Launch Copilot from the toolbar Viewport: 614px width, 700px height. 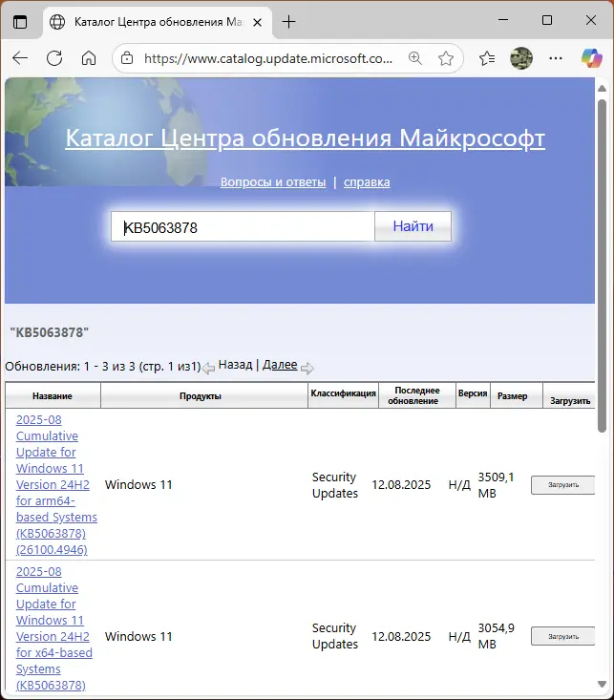click(592, 58)
